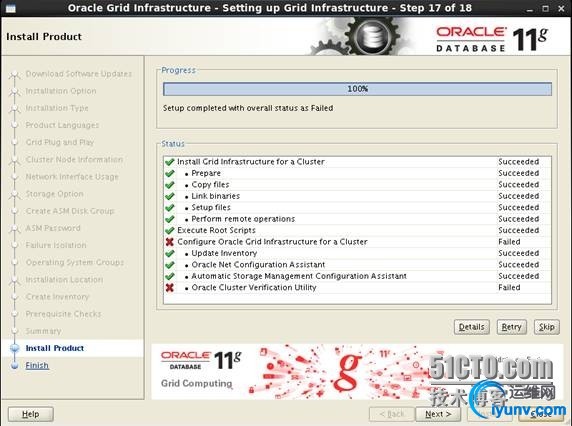Select Summary step

(43, 331)
